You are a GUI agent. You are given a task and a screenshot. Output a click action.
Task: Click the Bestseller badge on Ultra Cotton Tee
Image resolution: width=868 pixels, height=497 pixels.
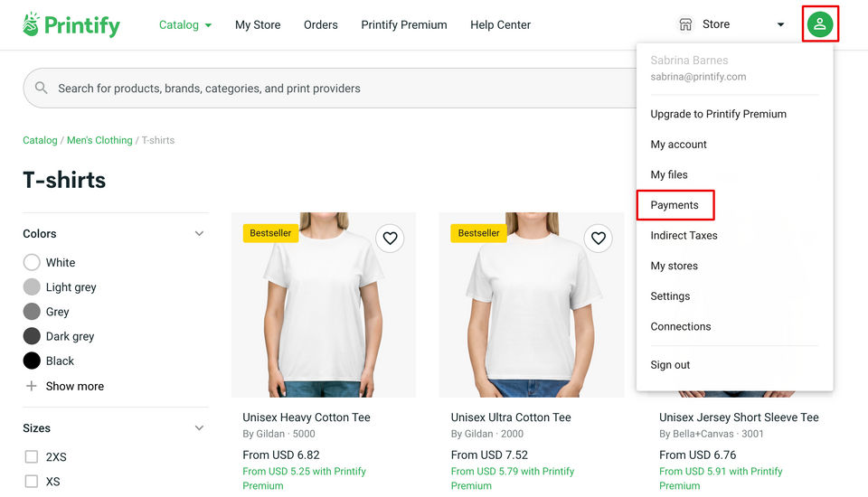478,233
